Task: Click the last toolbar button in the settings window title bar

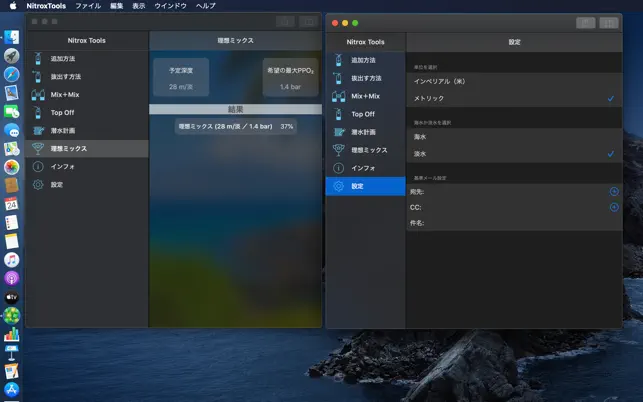Action: click(x=609, y=23)
